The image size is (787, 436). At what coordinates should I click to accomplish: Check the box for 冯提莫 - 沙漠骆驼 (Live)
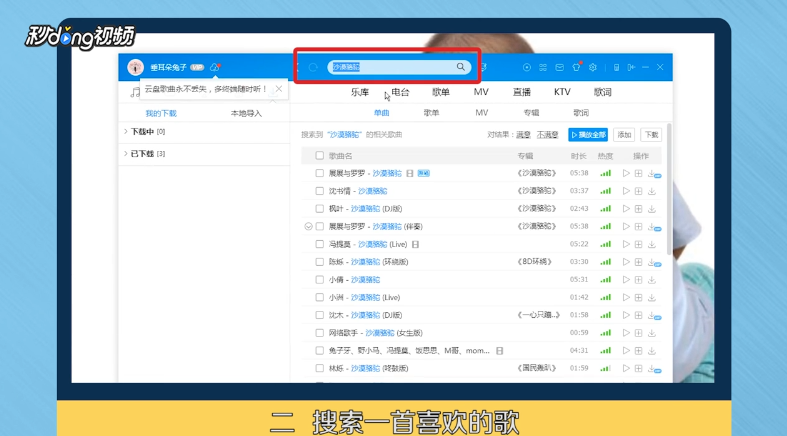point(319,244)
